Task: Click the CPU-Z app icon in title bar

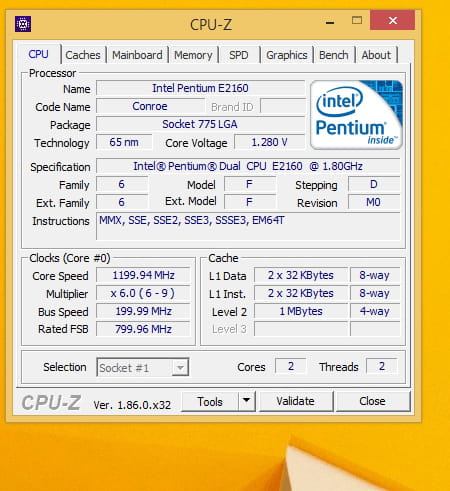Action: tap(23, 24)
